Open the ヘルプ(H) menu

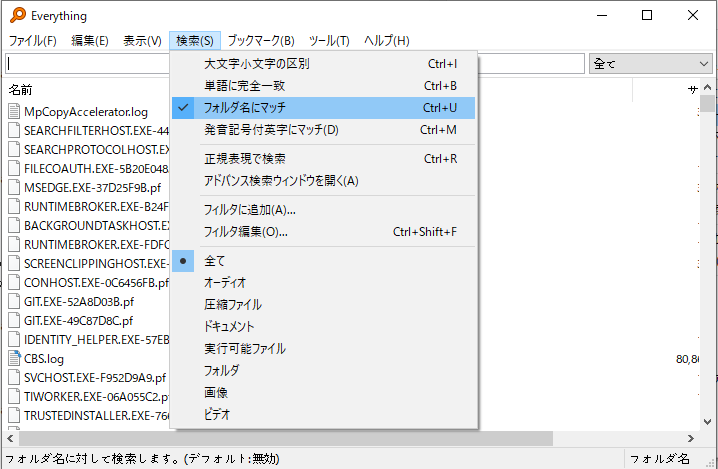(386, 41)
